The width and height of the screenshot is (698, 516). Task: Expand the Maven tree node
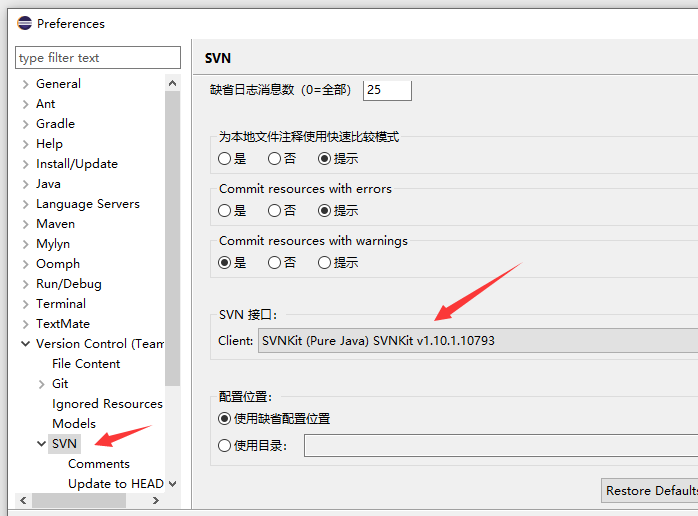25,224
